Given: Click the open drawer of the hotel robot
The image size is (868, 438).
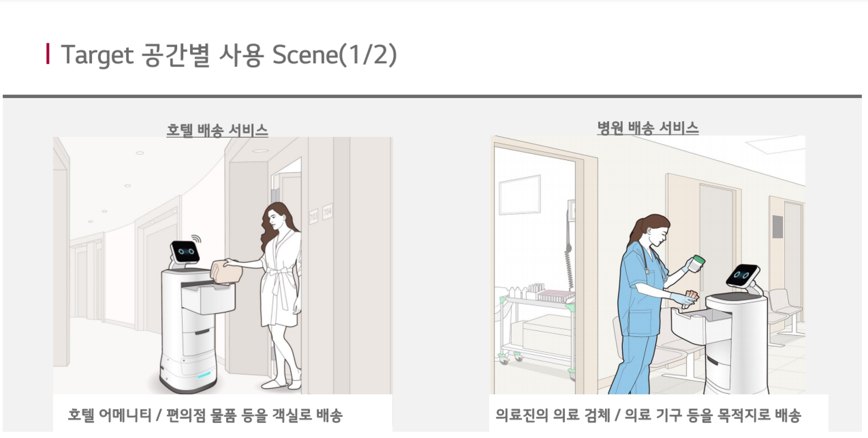Looking at the screenshot, I should 208,298.
